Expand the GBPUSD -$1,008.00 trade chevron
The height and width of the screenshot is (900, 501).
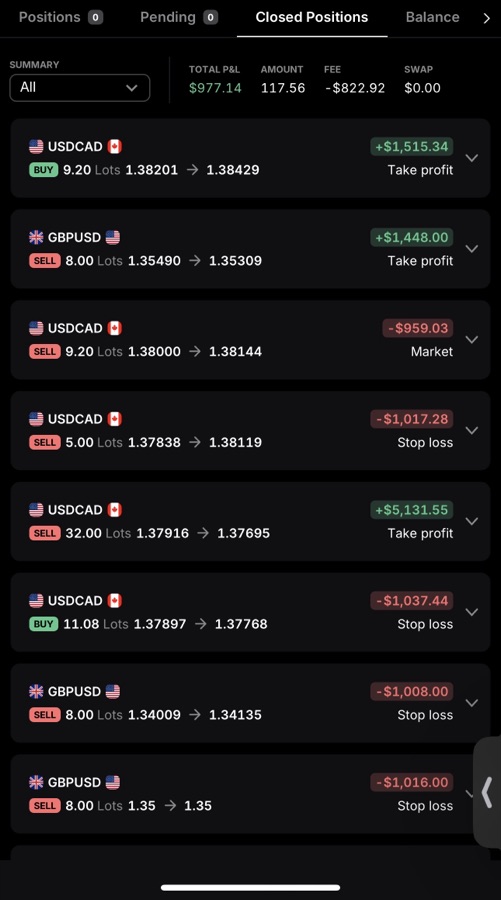472,702
